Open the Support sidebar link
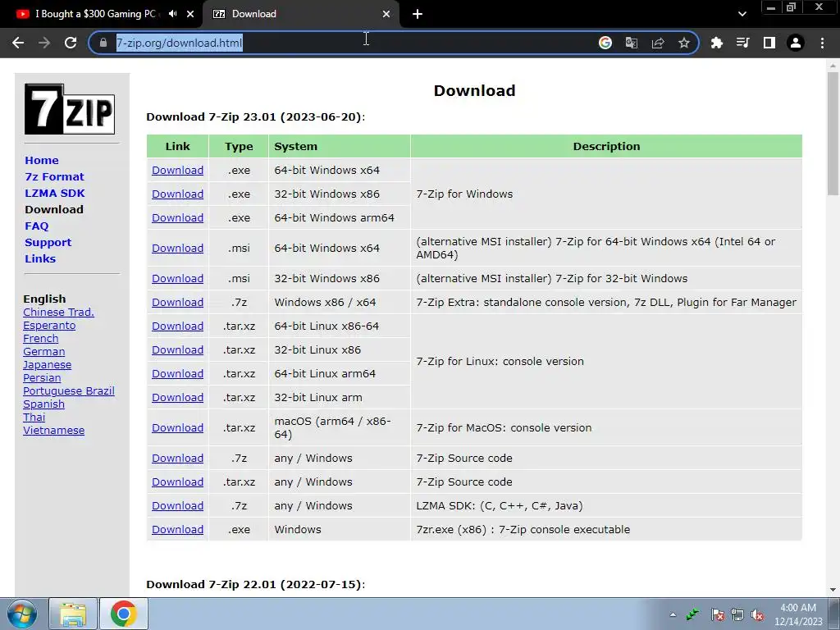This screenshot has width=840, height=630. [48, 242]
